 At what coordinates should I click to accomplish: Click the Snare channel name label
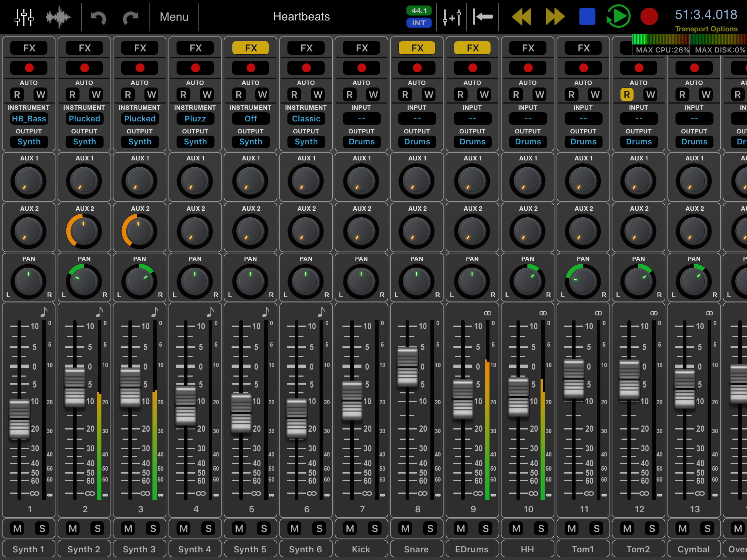(x=417, y=549)
